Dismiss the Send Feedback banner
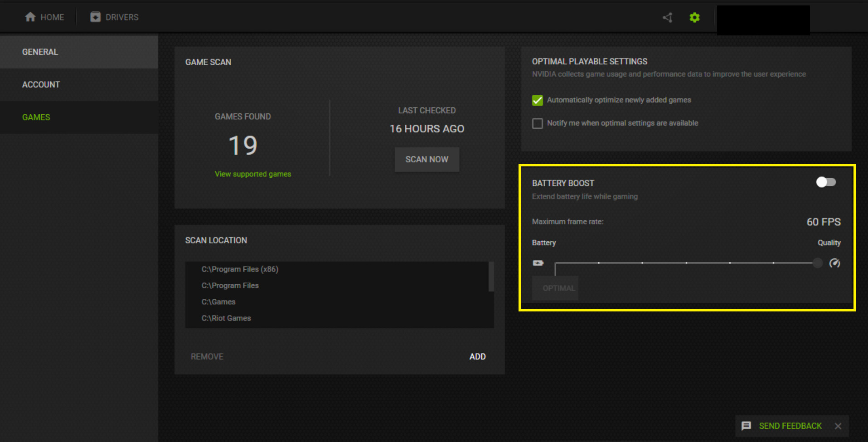 [838, 426]
